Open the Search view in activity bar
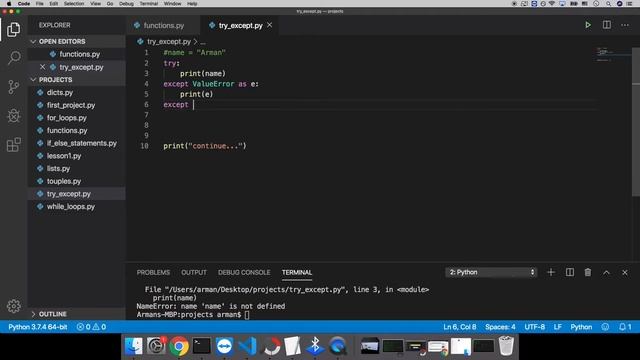 coord(14,58)
